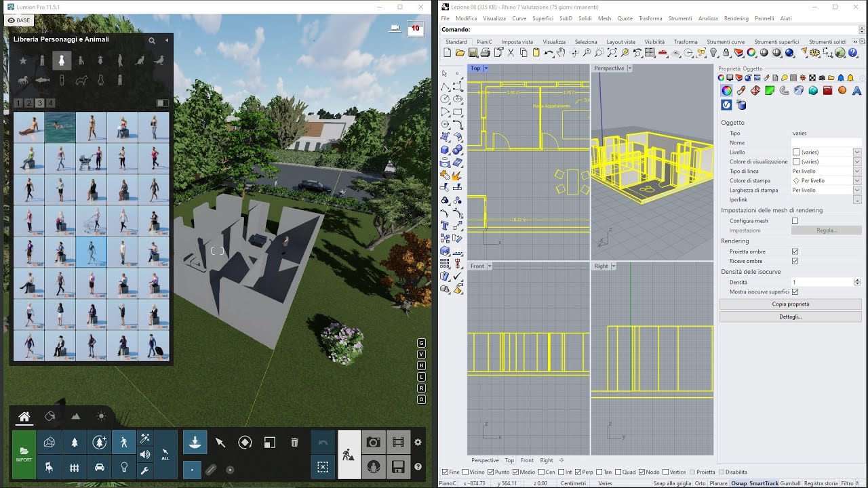Toggle Mostra isocurve superfici checkbox
The image size is (868, 488).
tap(795, 291)
